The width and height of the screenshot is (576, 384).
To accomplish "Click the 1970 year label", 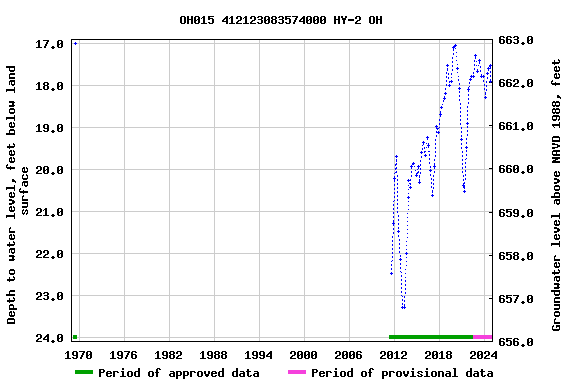I will [x=78, y=355].
